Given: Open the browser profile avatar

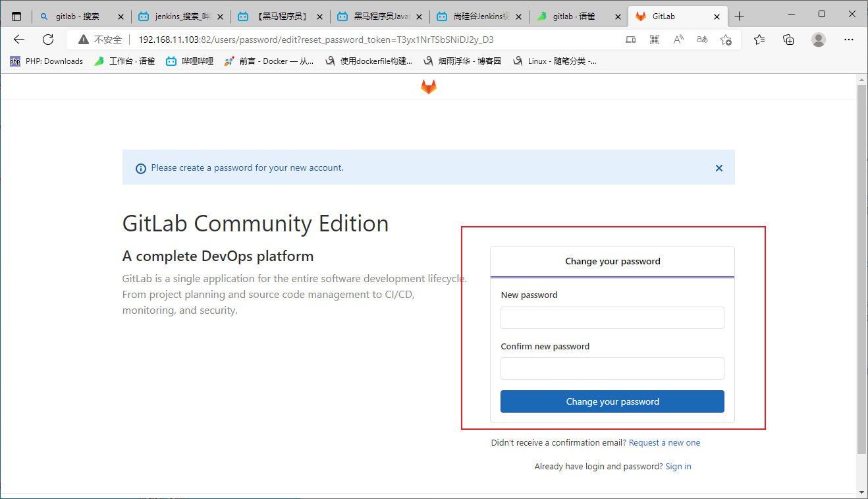Looking at the screenshot, I should [819, 40].
